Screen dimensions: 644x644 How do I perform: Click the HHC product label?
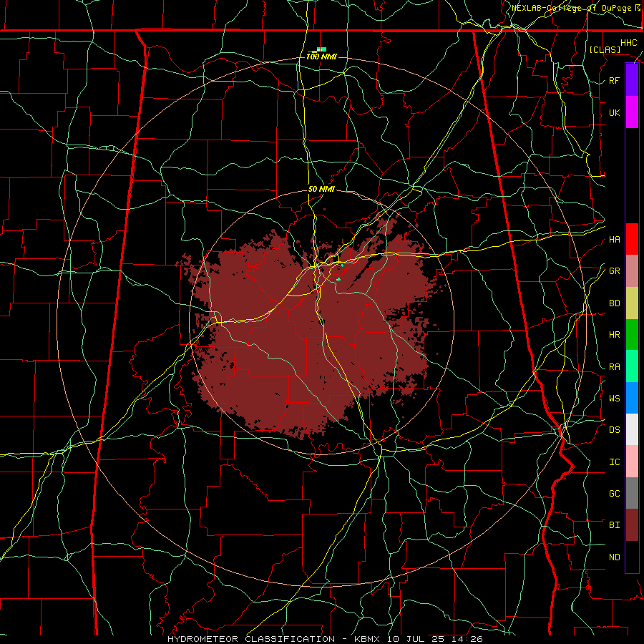628,43
